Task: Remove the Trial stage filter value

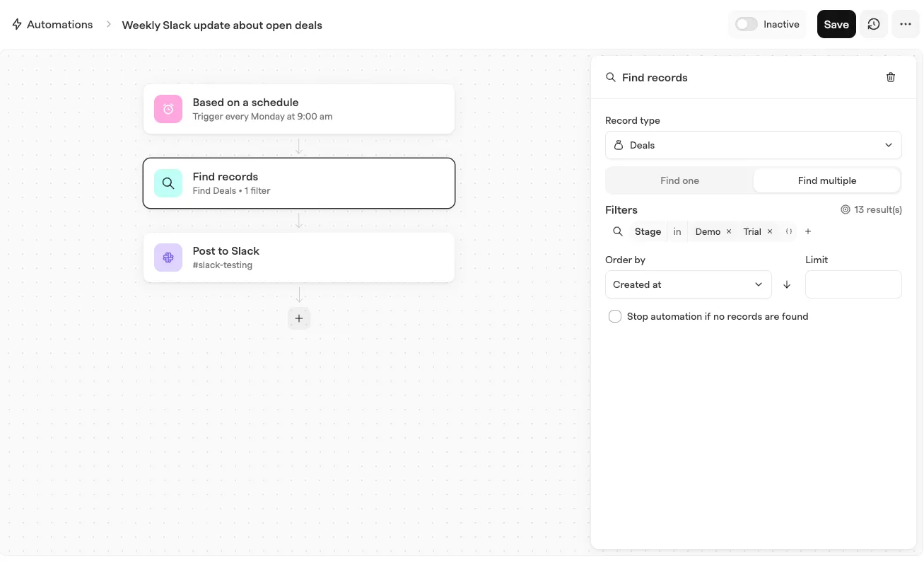Action: click(770, 231)
